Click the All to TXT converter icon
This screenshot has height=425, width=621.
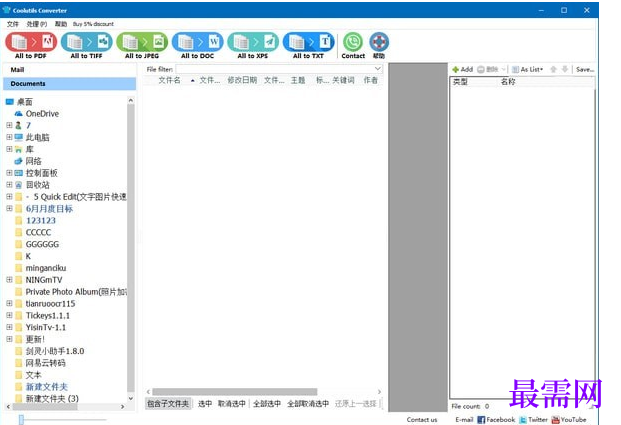pyautogui.click(x=308, y=42)
